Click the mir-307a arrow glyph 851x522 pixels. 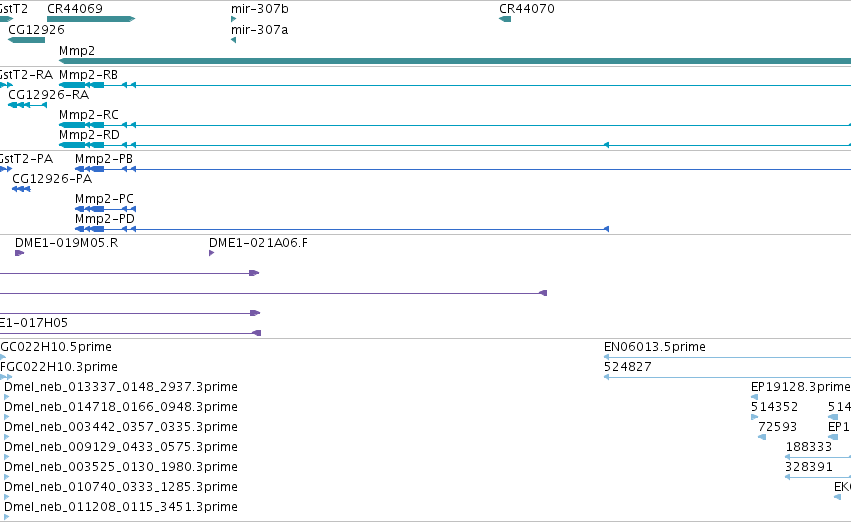pyautogui.click(x=233, y=40)
